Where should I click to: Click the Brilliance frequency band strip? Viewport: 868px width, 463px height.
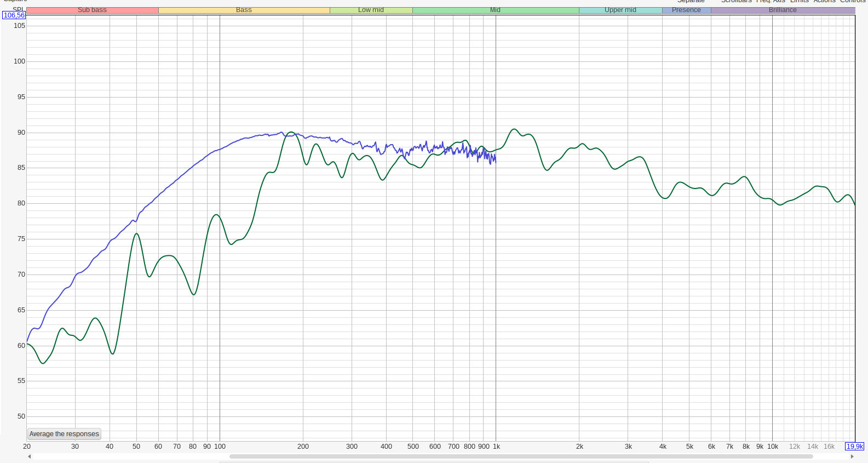click(x=783, y=10)
